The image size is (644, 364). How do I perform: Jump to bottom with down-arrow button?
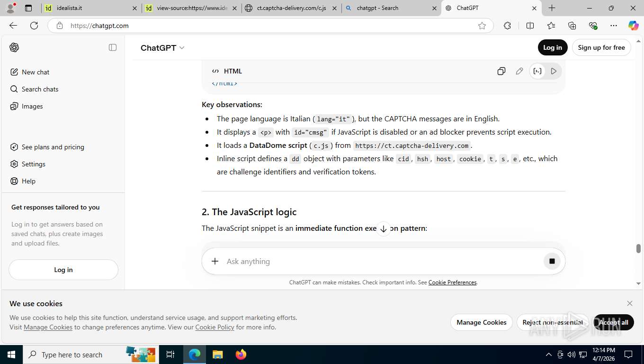click(384, 229)
